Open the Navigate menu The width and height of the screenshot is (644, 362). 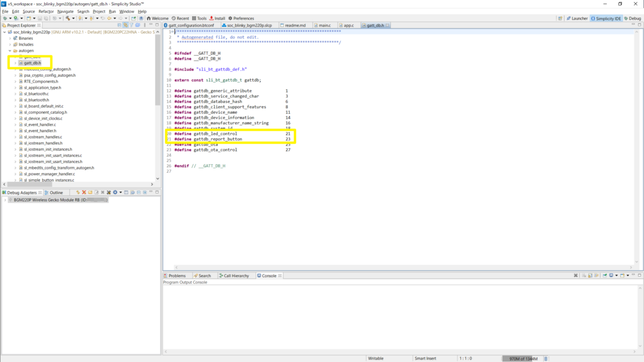(x=65, y=11)
